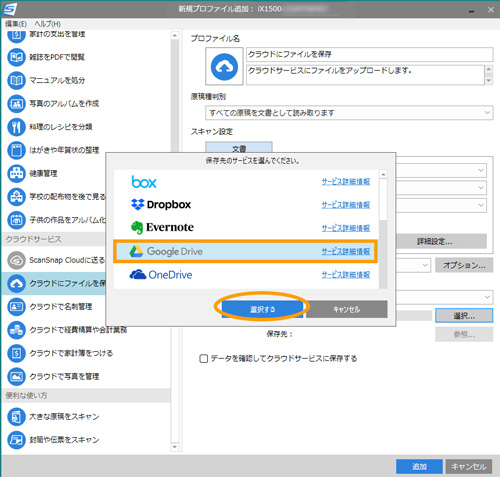Cancel the new profile window at bottom
The height and width of the screenshot is (477, 500).
pos(469,466)
